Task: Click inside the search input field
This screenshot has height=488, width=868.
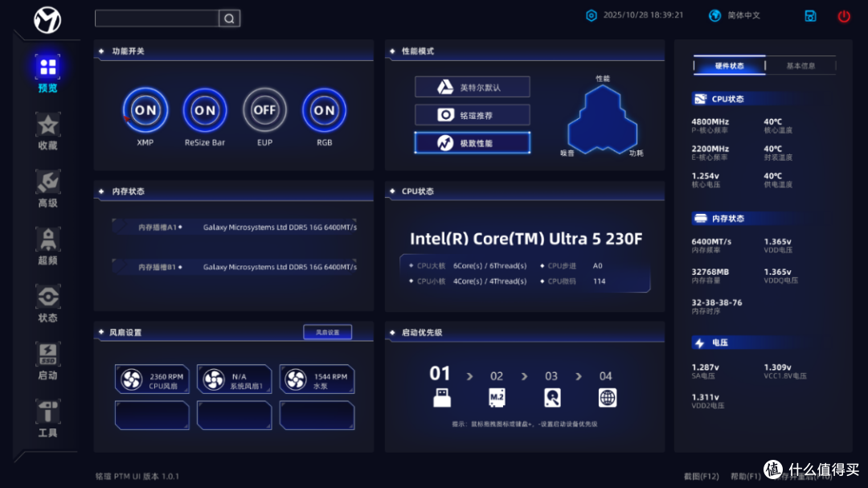Action: [158, 18]
